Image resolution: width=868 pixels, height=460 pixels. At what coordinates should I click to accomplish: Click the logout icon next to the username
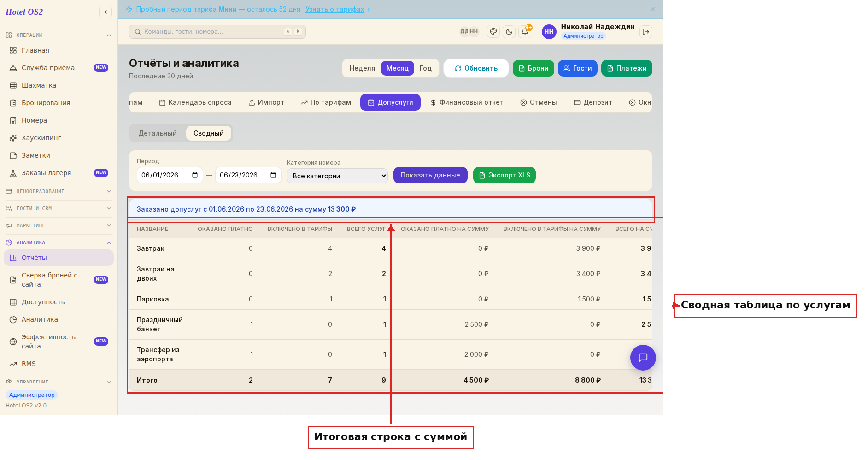(646, 32)
